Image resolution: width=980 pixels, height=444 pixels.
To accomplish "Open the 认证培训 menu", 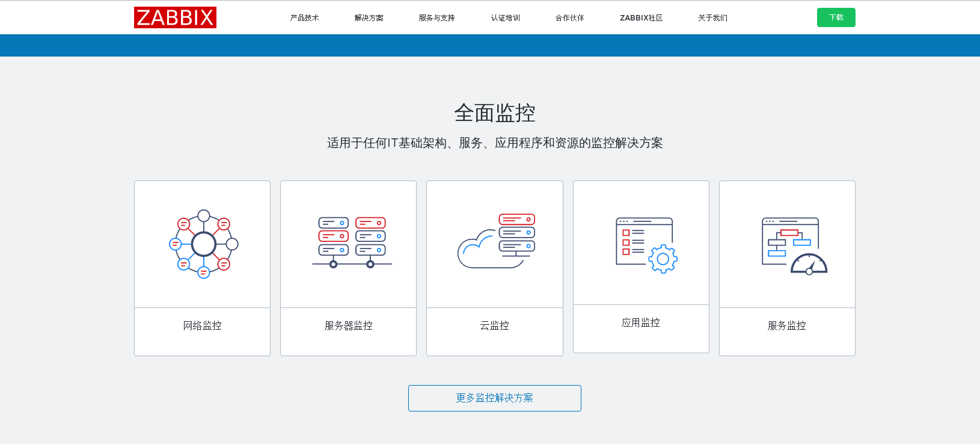I will tap(505, 18).
